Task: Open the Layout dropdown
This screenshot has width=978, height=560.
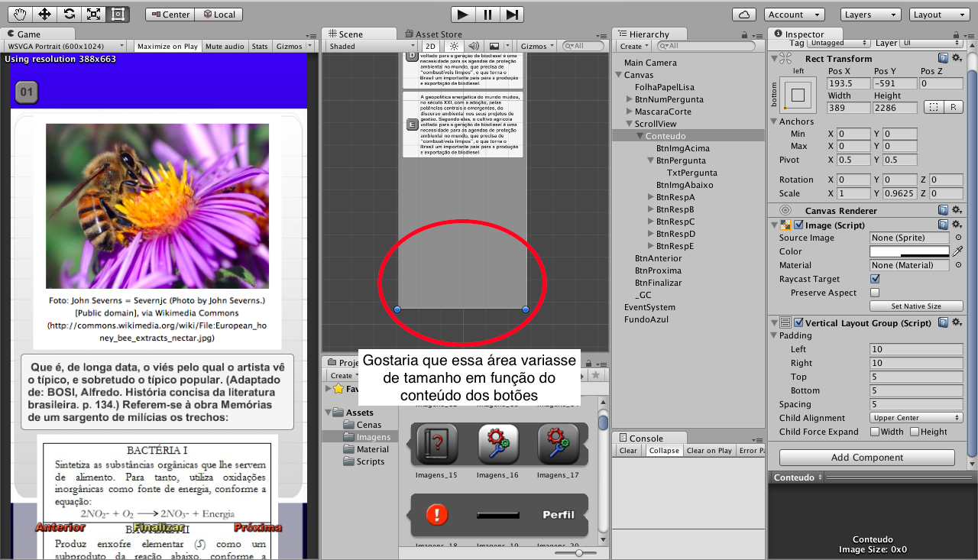Action: 941,15
